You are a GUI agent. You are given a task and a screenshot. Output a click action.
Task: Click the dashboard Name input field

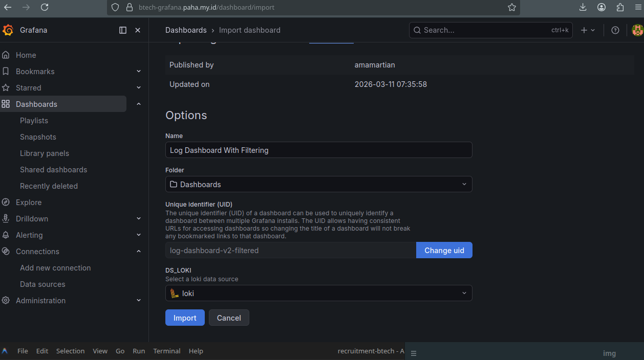click(x=318, y=150)
